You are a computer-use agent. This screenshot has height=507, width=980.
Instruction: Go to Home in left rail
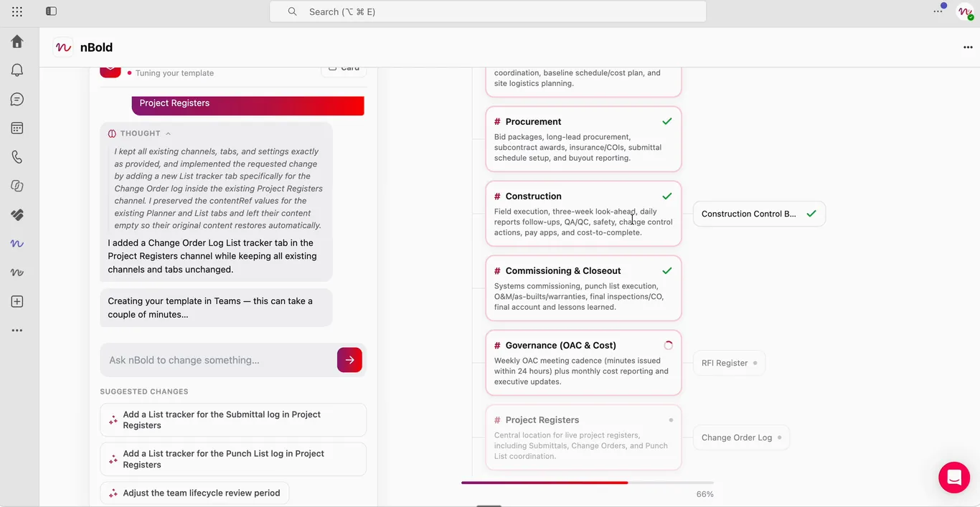click(x=17, y=42)
